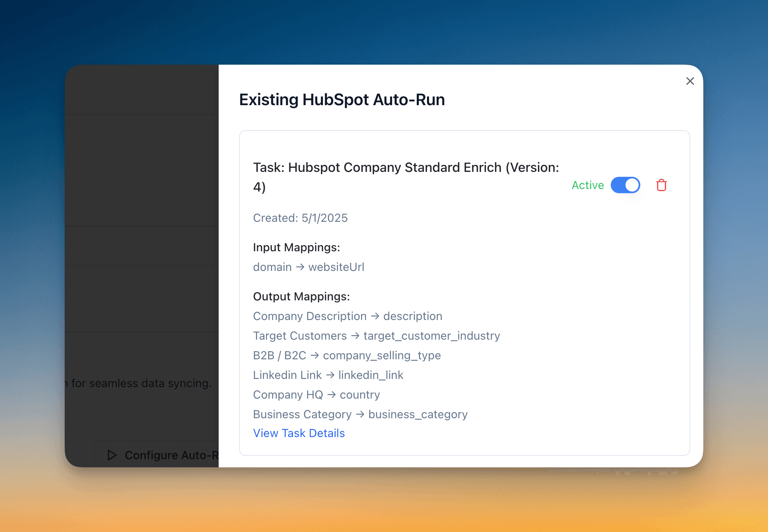Click the arrow in Business Category mapping
Viewport: 768px width, 532px height.
[360, 414]
